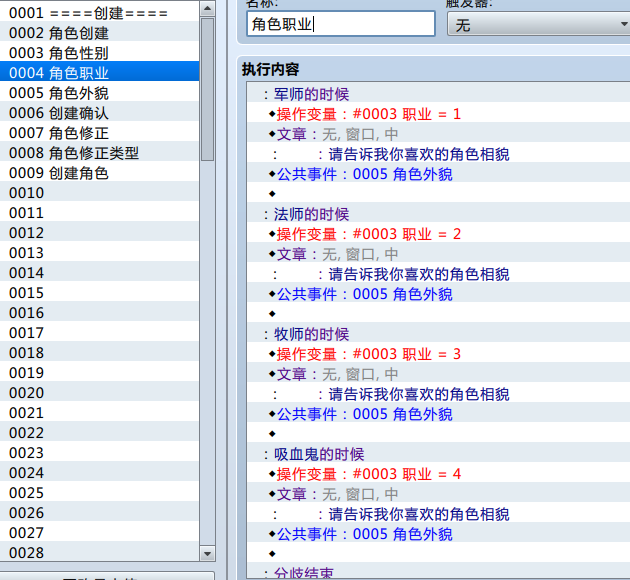The image size is (630, 580).
Task: Select 公共事件 0005 command under 法师的时候
Action: coord(439,294)
